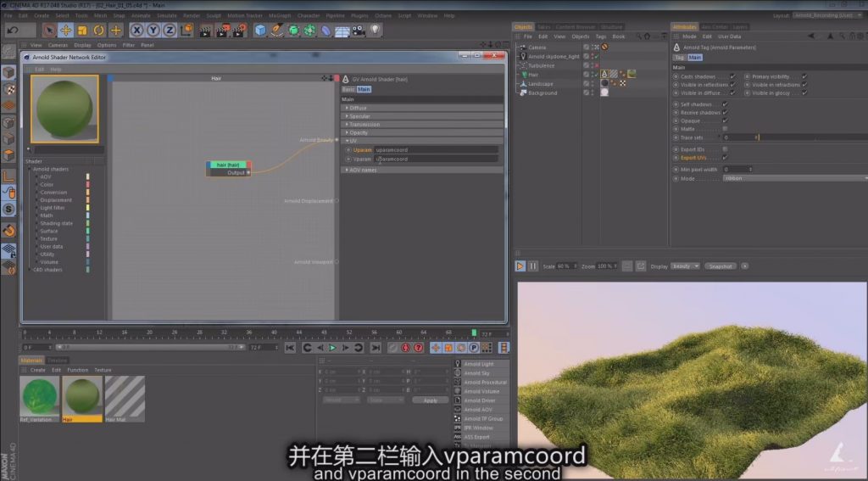
Task: Open the Render menu in menu bar
Action: 192,15
